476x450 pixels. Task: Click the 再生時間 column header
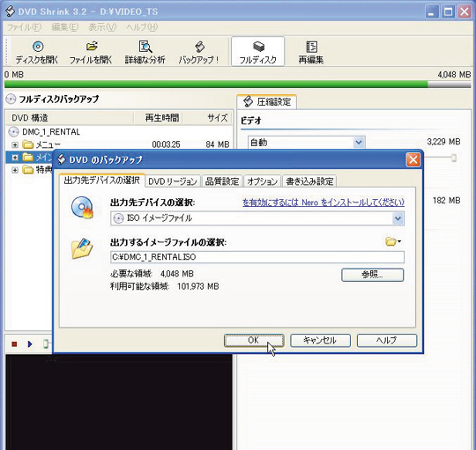point(158,118)
